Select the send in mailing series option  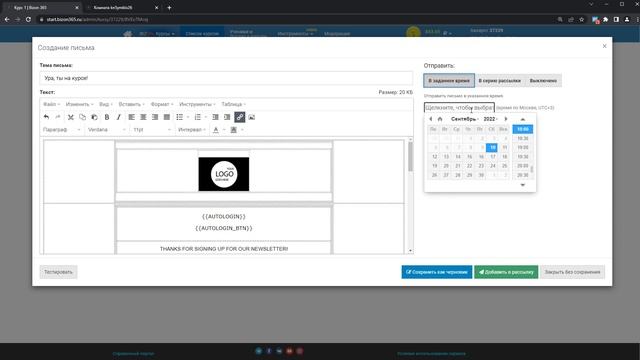click(x=500, y=80)
